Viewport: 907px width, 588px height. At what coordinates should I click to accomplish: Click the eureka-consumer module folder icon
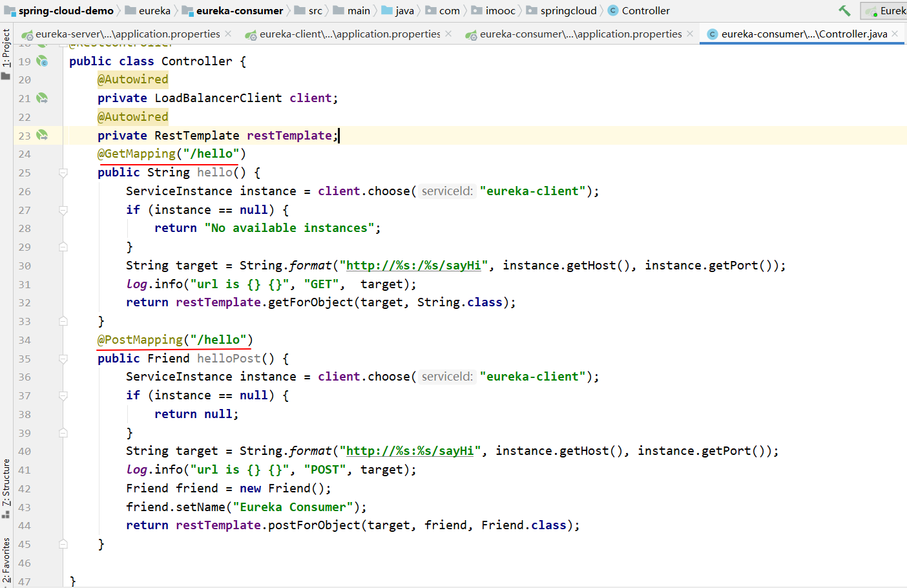[x=187, y=10]
